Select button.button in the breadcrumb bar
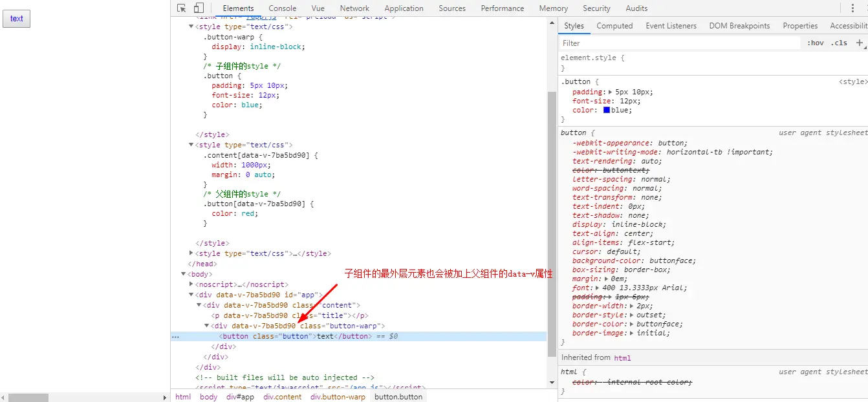 (398, 397)
